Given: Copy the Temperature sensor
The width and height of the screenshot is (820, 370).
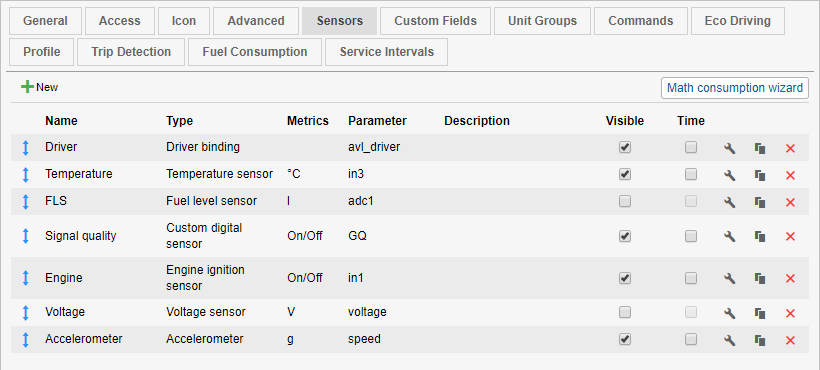Looking at the screenshot, I should [x=760, y=175].
